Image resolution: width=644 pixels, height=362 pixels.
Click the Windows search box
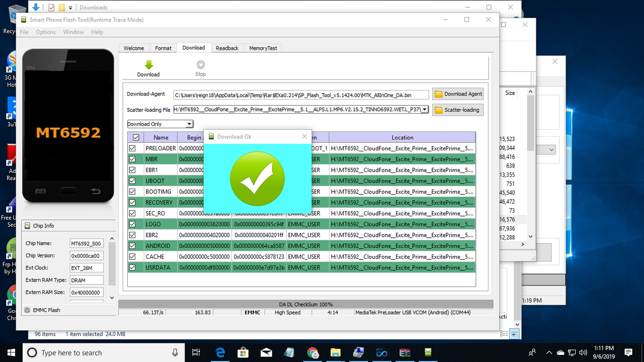pyautogui.click(x=103, y=352)
